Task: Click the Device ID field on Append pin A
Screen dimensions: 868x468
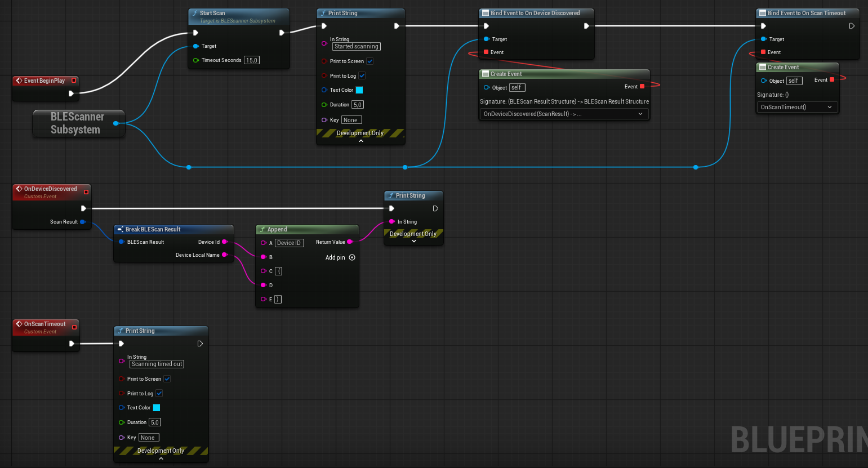Action: point(290,243)
